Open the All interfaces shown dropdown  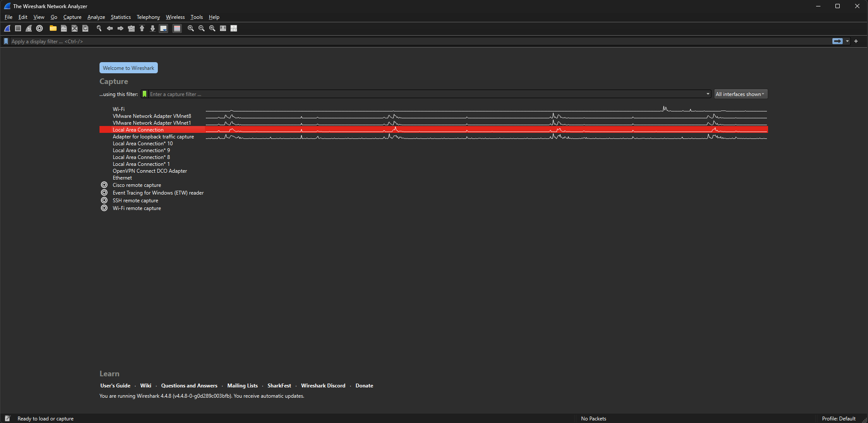[741, 94]
